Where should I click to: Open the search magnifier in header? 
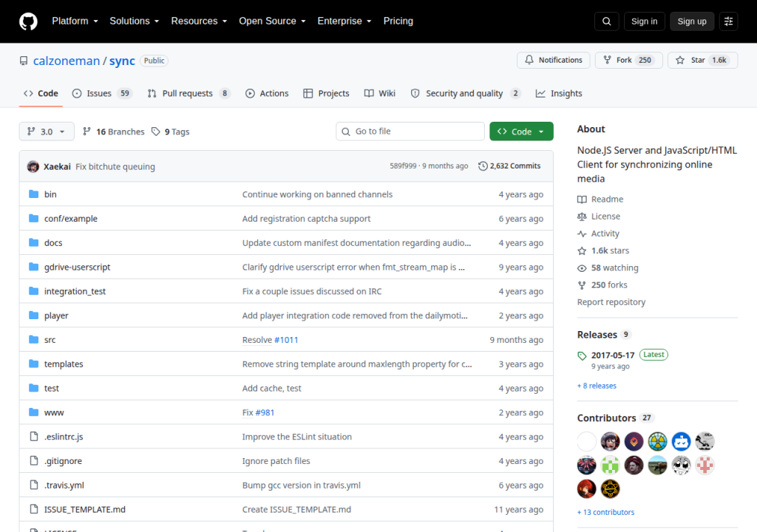(x=606, y=21)
